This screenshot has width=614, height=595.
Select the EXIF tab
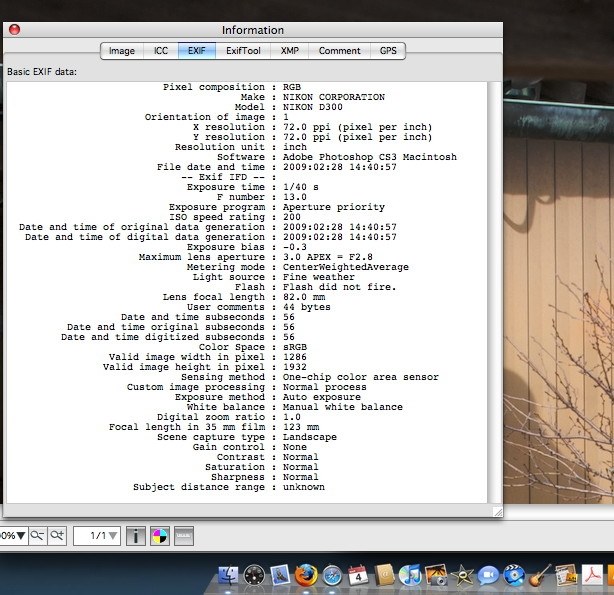point(197,51)
